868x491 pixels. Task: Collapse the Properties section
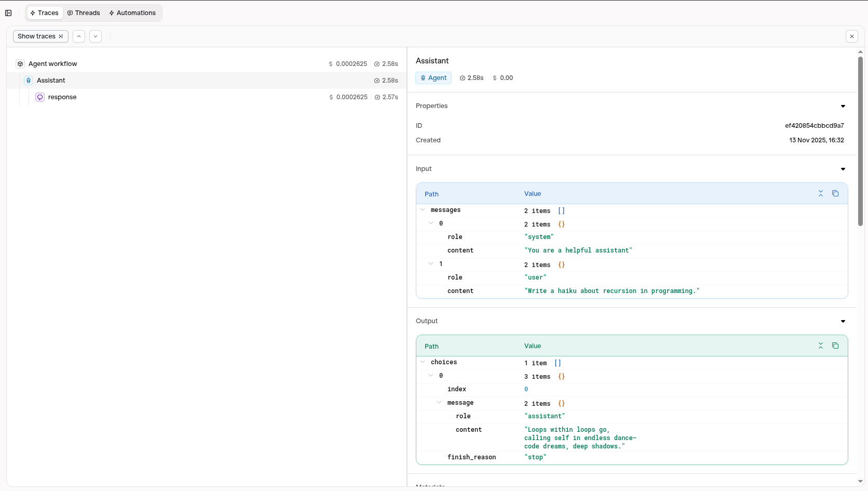(843, 106)
